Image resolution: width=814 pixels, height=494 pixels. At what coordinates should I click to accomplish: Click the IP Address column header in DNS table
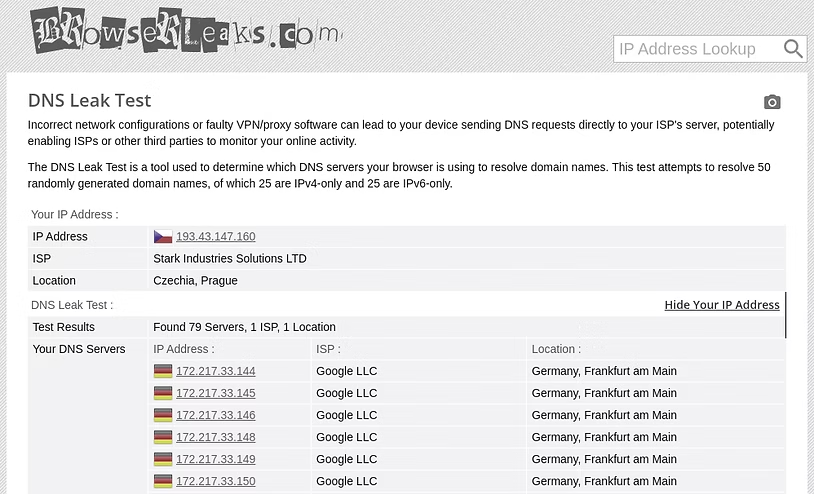tap(184, 349)
